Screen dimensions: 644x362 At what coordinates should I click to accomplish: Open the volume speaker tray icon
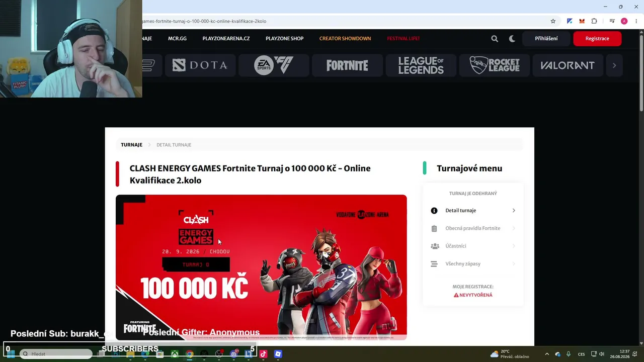click(x=601, y=354)
